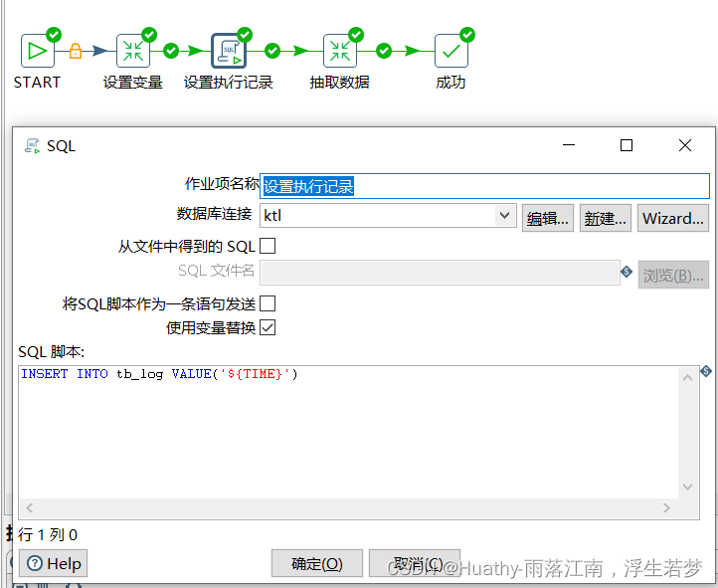Select the START job entry icon
The width and height of the screenshot is (718, 588).
pos(38,51)
